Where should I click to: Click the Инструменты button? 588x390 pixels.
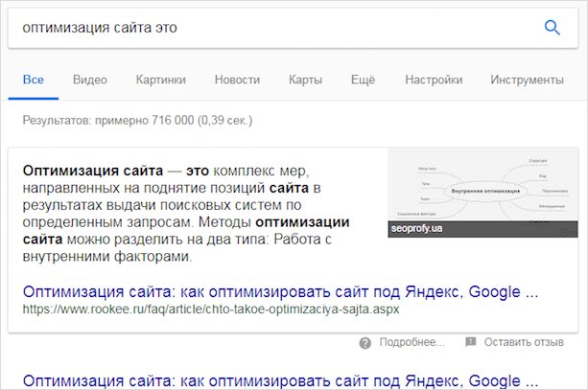(x=527, y=80)
